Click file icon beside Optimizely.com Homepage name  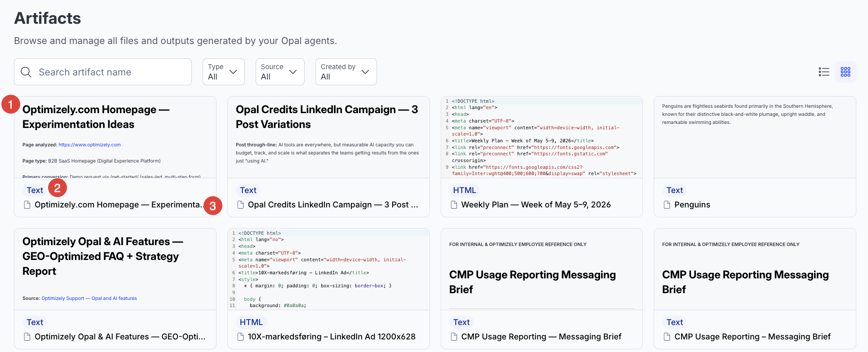pos(27,205)
